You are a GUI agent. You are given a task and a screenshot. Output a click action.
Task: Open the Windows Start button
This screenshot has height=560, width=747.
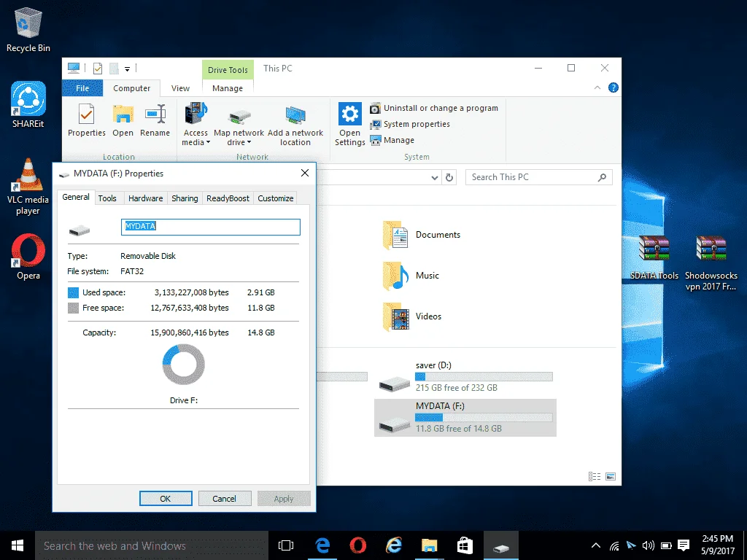coord(18,545)
